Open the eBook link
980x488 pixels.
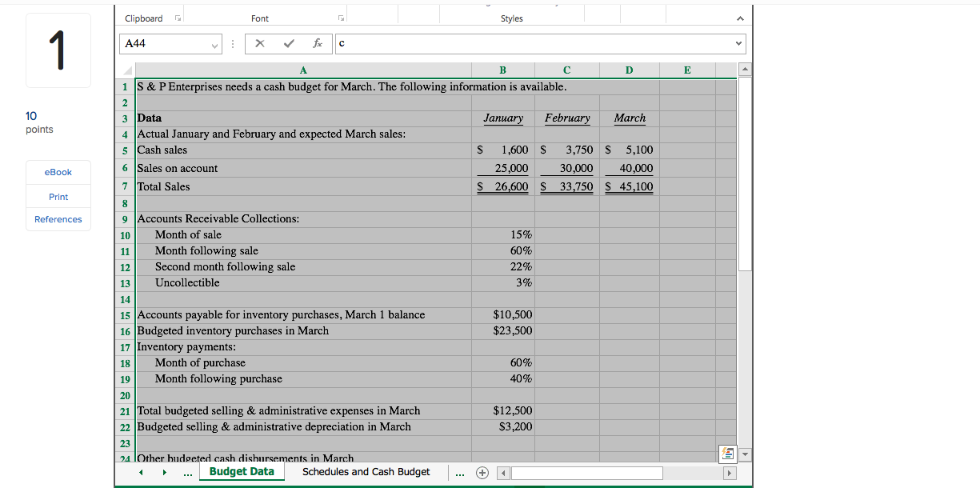coord(58,172)
